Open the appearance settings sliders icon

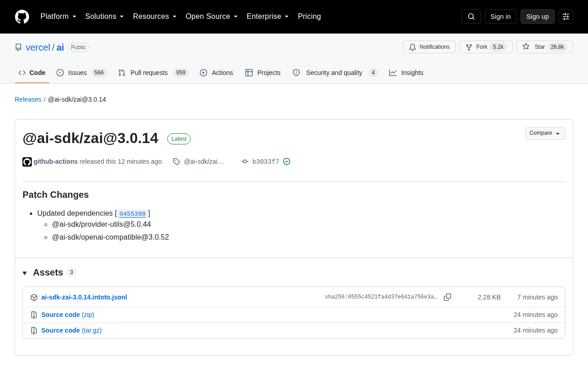[566, 17]
